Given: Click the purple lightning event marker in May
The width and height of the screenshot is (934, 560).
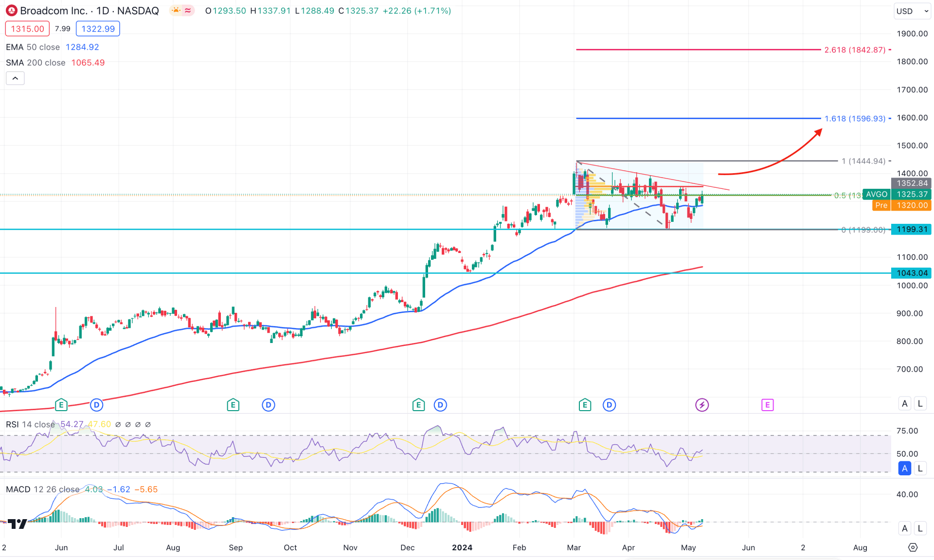Looking at the screenshot, I should point(701,404).
